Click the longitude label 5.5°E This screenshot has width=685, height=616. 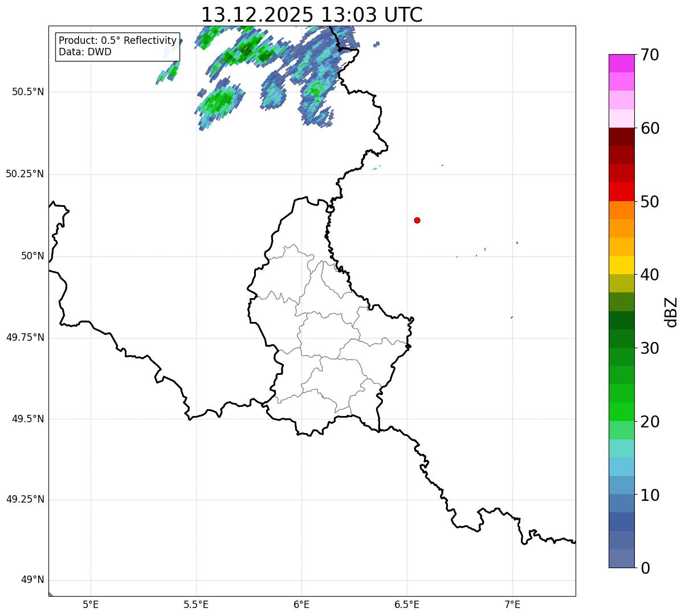click(196, 604)
